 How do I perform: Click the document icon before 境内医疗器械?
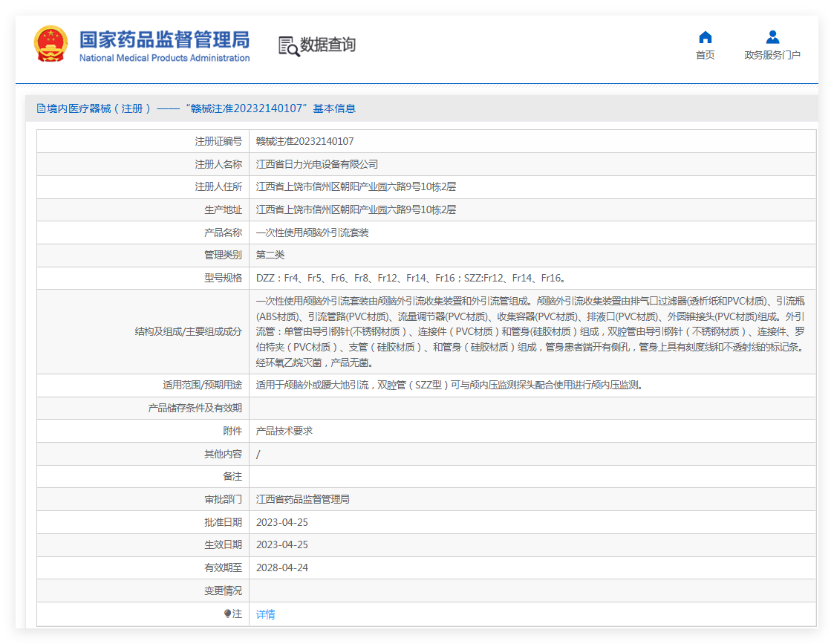(41, 108)
